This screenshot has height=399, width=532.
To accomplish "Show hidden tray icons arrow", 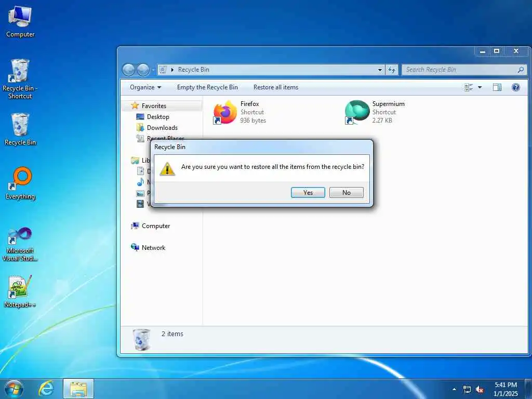I will 454,389.
